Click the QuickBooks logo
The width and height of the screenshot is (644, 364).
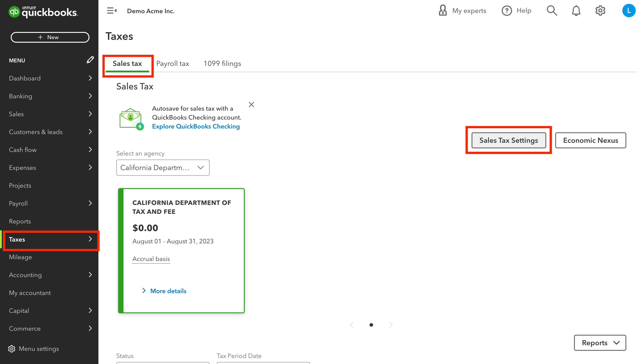[43, 12]
